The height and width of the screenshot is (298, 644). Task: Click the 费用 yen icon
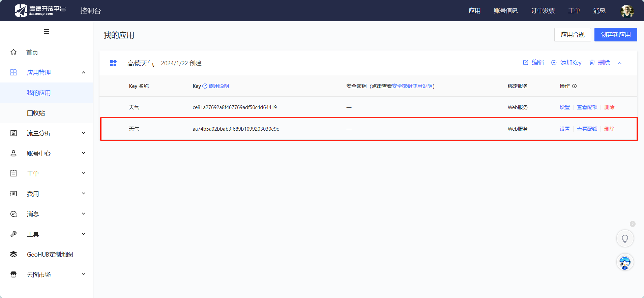[x=13, y=194]
